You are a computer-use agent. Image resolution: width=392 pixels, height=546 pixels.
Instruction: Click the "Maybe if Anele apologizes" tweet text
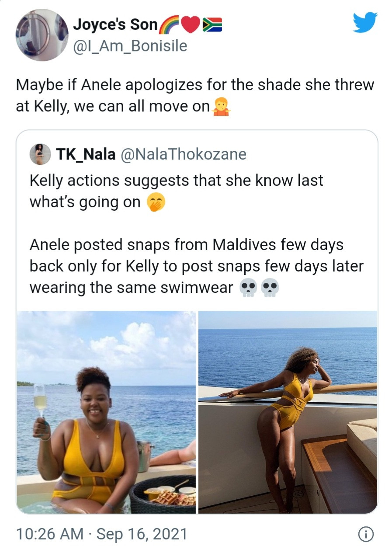(195, 95)
